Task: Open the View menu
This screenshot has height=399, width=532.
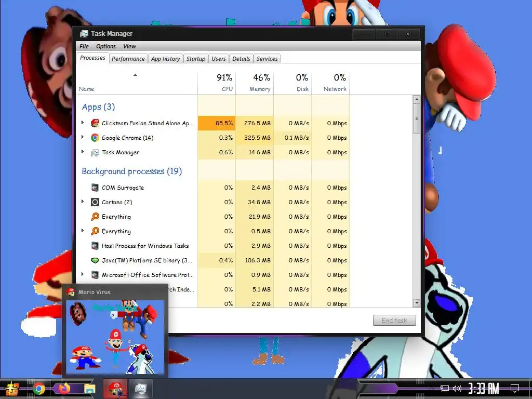Action: [129, 46]
